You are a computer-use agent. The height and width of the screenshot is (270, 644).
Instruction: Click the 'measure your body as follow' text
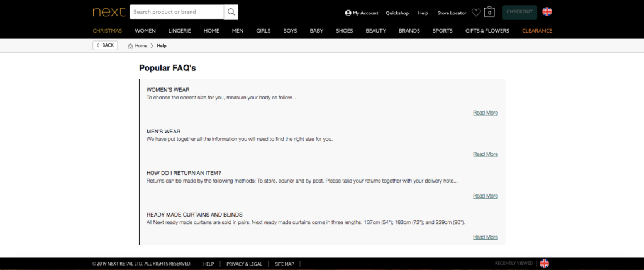(x=261, y=98)
